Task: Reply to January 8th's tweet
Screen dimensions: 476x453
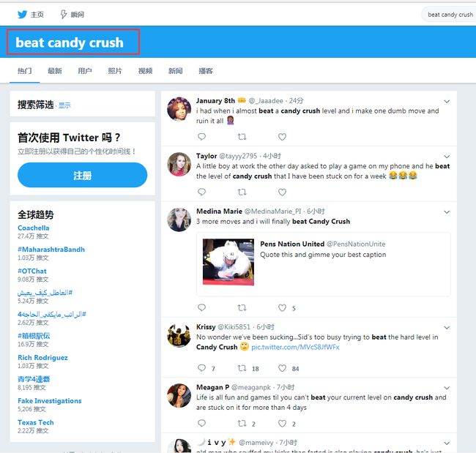Action: (201, 137)
